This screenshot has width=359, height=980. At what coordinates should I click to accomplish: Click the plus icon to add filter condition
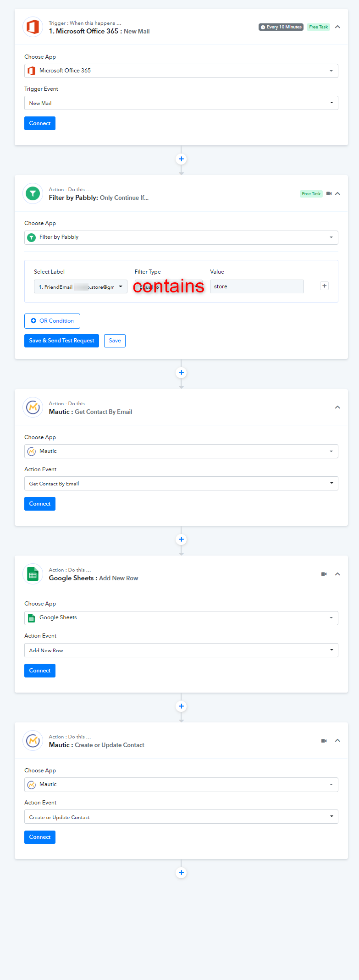point(324,286)
